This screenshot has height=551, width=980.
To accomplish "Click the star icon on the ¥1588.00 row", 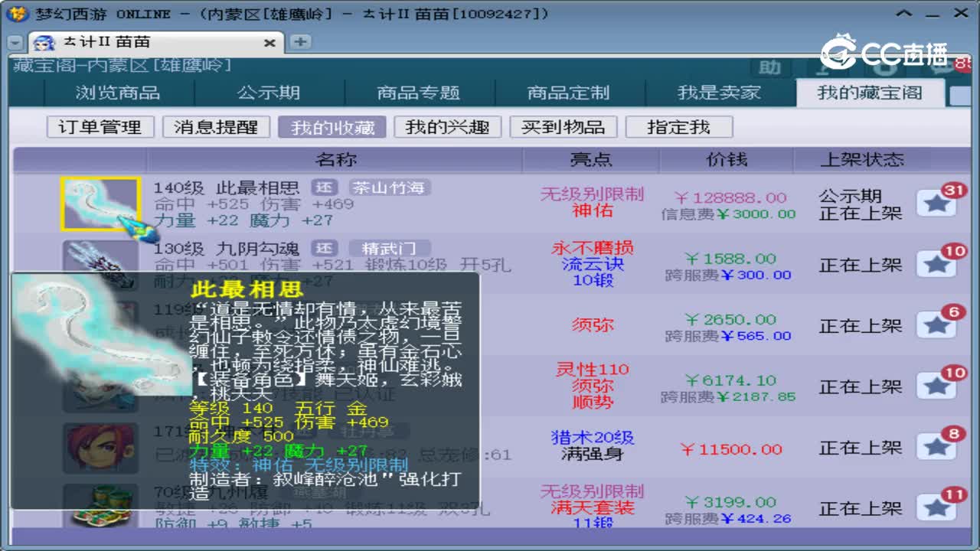I will coord(936,264).
